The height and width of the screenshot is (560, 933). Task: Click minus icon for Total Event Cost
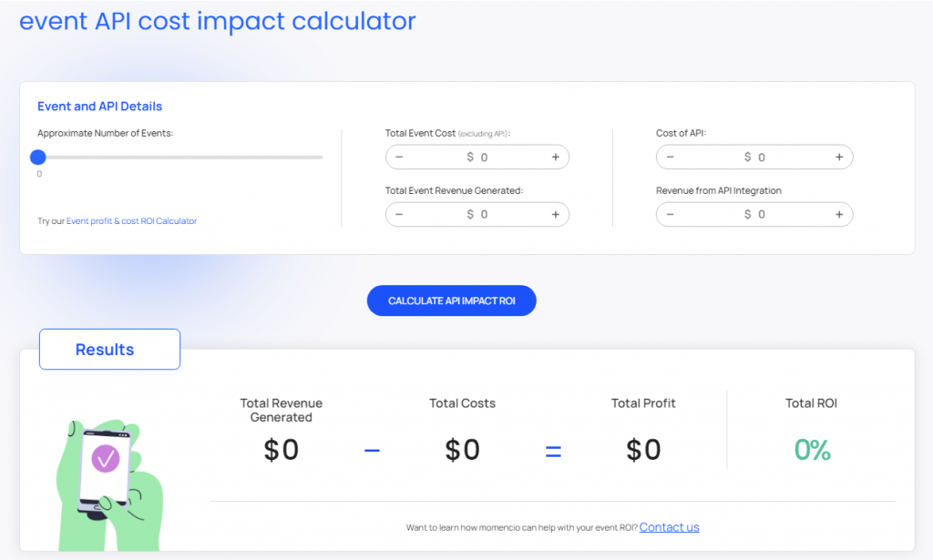pyautogui.click(x=399, y=158)
